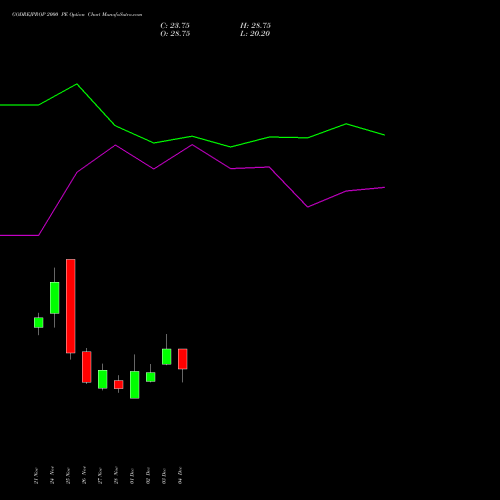Click the open value "O: 28.75"

coord(175,33)
